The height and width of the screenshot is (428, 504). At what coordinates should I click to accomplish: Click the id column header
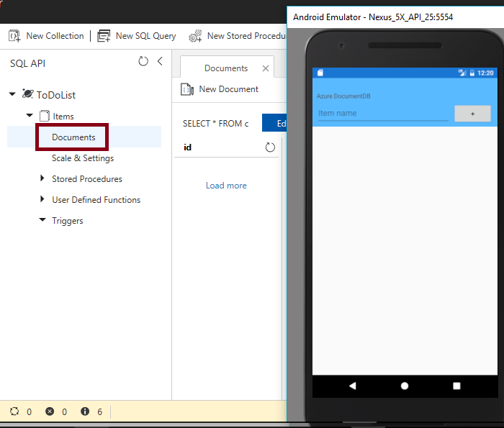point(187,147)
